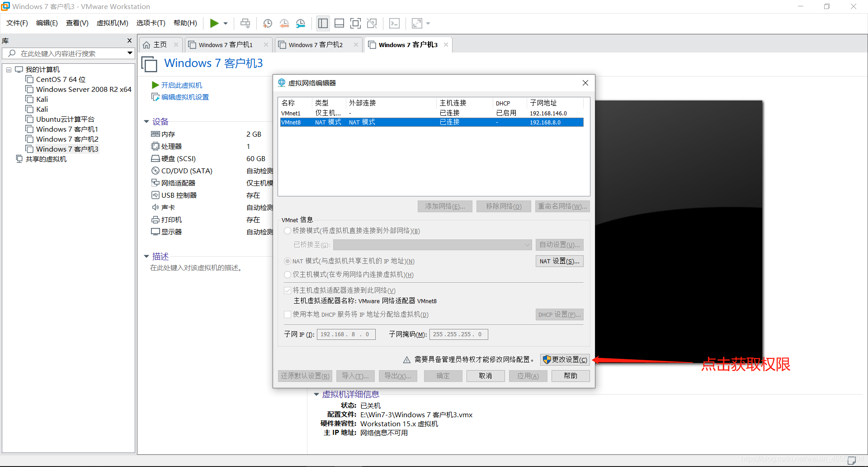Toggle the thumbnail bar view icon
Image resolution: width=868 pixels, height=467 pixels.
(x=340, y=23)
